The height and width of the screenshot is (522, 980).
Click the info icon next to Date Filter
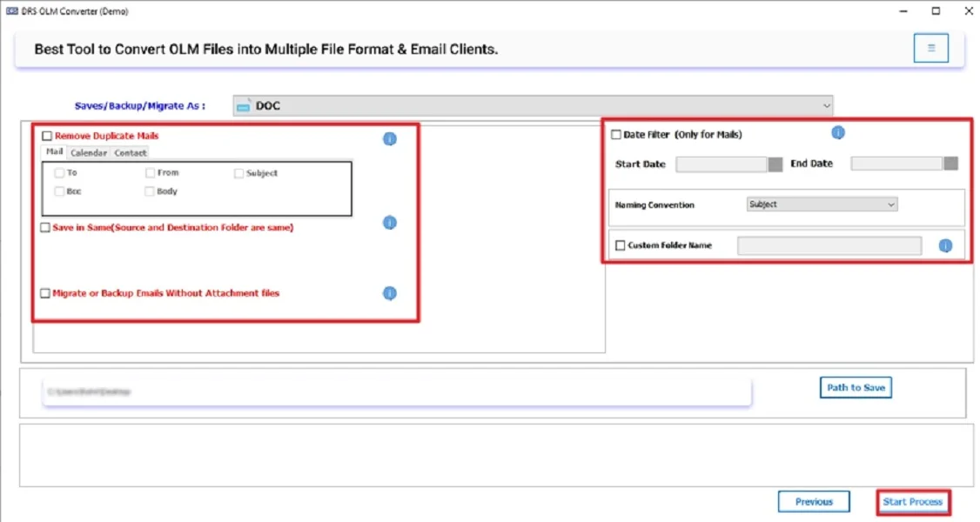837,133
